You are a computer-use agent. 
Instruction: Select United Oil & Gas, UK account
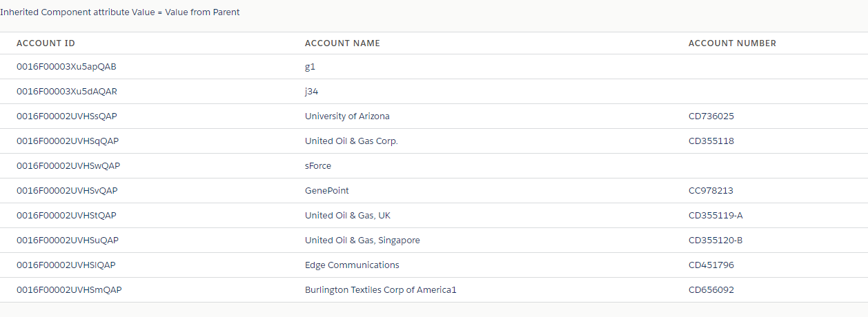(348, 216)
